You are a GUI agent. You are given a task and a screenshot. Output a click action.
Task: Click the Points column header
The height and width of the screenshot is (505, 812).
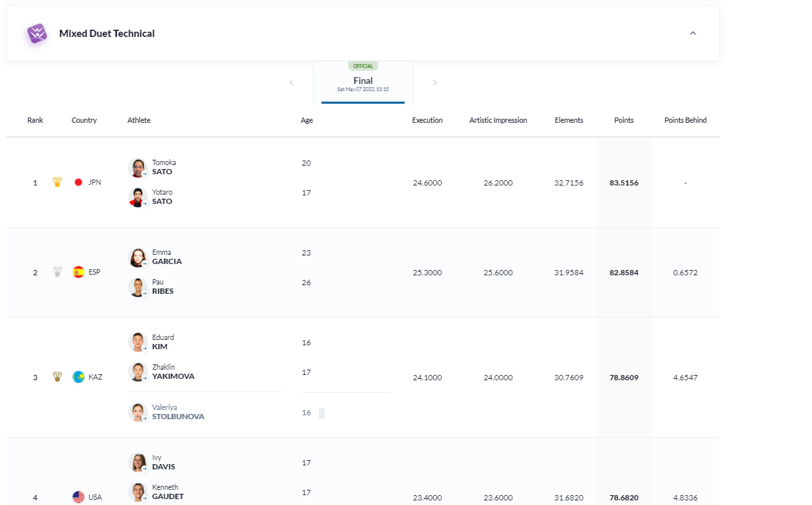tap(623, 120)
